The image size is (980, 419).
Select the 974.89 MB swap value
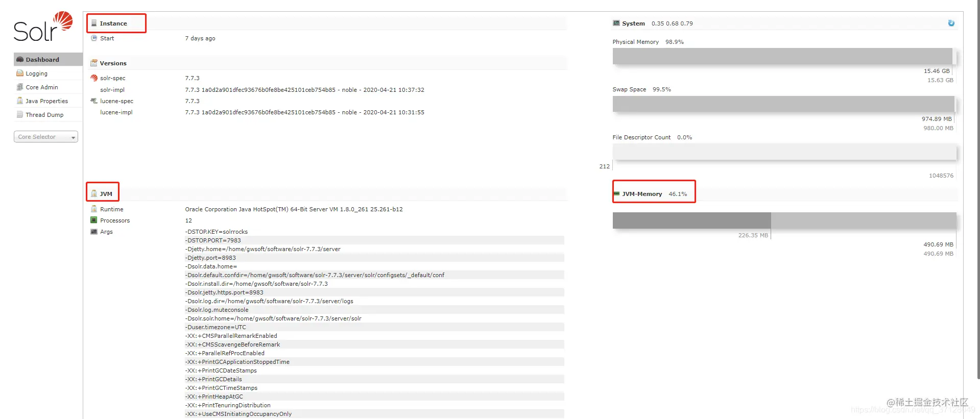pos(937,119)
